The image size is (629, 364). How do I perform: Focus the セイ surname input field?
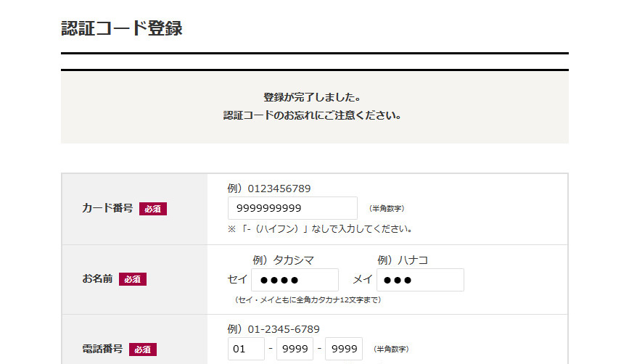point(295,280)
